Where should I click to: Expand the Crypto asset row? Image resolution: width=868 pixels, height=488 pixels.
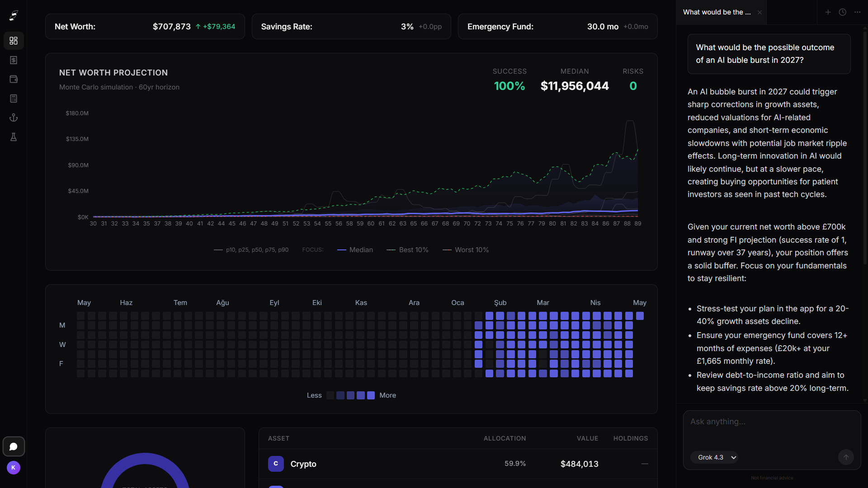[458, 464]
